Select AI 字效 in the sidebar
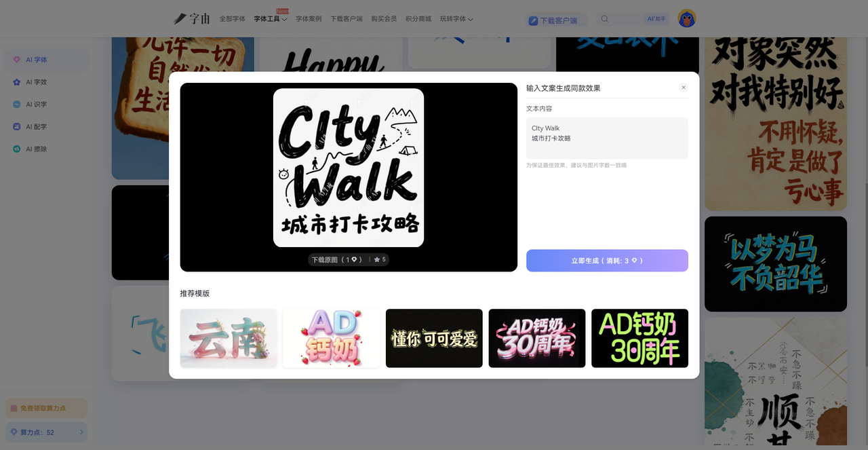This screenshot has height=450, width=868. [37, 82]
